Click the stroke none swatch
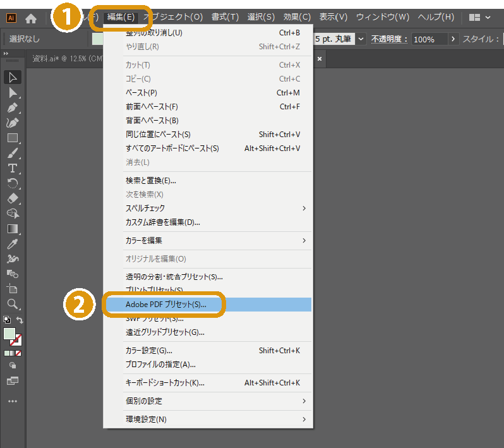The height and width of the screenshot is (448, 504). coord(16,340)
